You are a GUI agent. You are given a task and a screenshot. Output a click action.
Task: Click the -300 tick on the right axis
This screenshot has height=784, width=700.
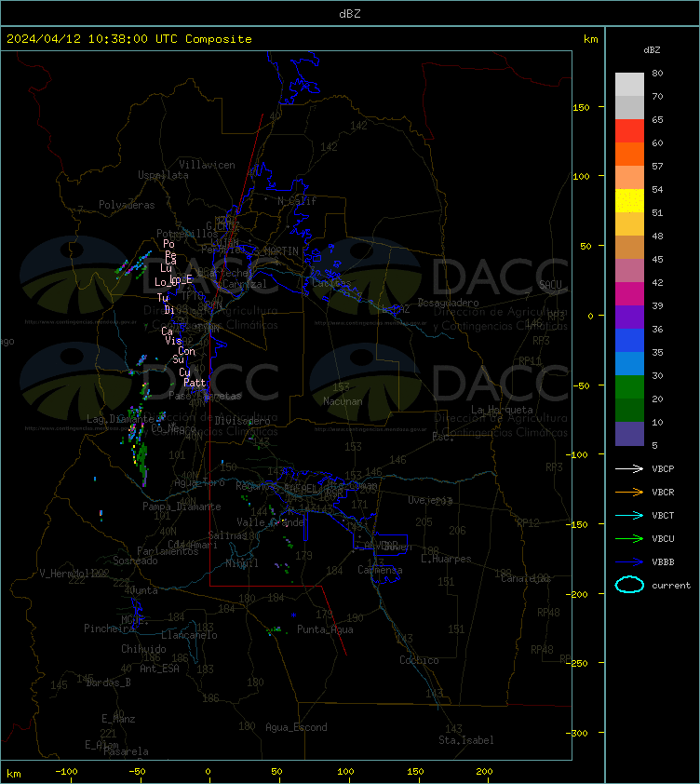[577, 733]
